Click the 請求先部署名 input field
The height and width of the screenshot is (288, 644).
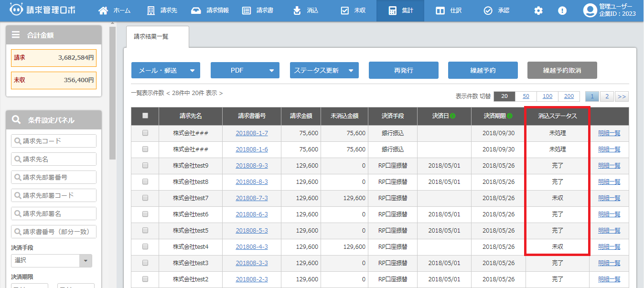coord(54,213)
